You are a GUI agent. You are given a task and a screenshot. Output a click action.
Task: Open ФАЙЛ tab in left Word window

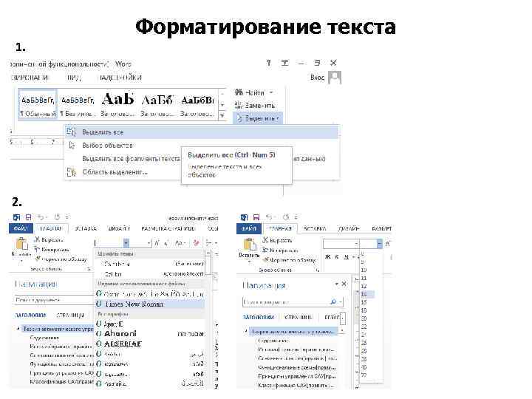click(21, 228)
